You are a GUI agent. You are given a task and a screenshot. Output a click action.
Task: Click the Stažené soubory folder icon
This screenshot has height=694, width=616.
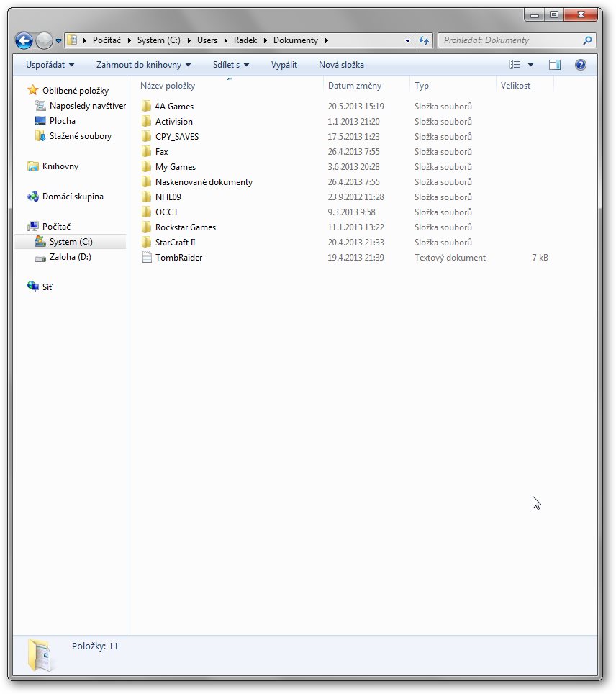tap(40, 136)
